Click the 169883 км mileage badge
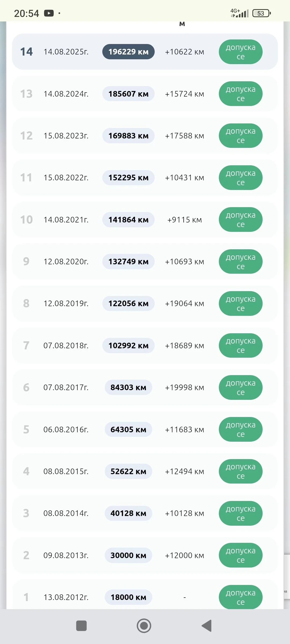The image size is (290, 644). click(x=128, y=136)
